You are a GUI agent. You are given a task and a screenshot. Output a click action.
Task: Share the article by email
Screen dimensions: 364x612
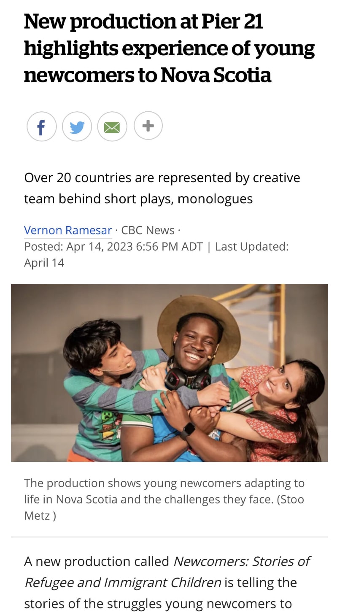pyautogui.click(x=112, y=127)
